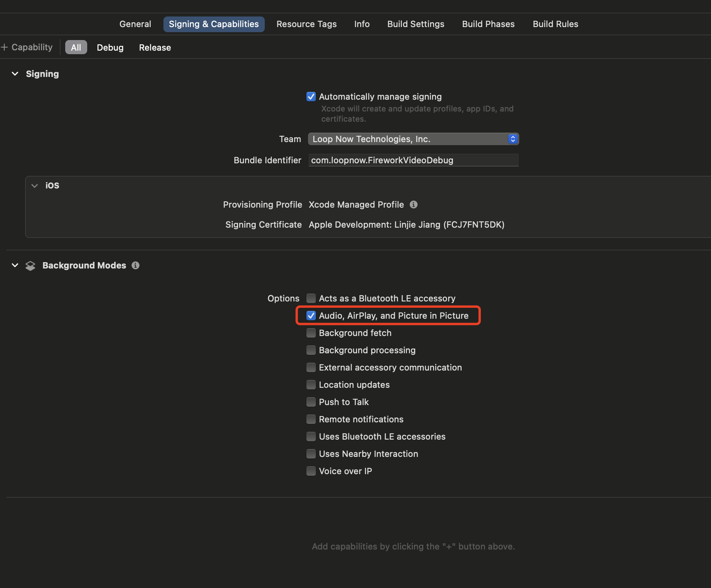This screenshot has height=588, width=711.
Task: Collapse the iOS signing group
Action: pos(35,186)
